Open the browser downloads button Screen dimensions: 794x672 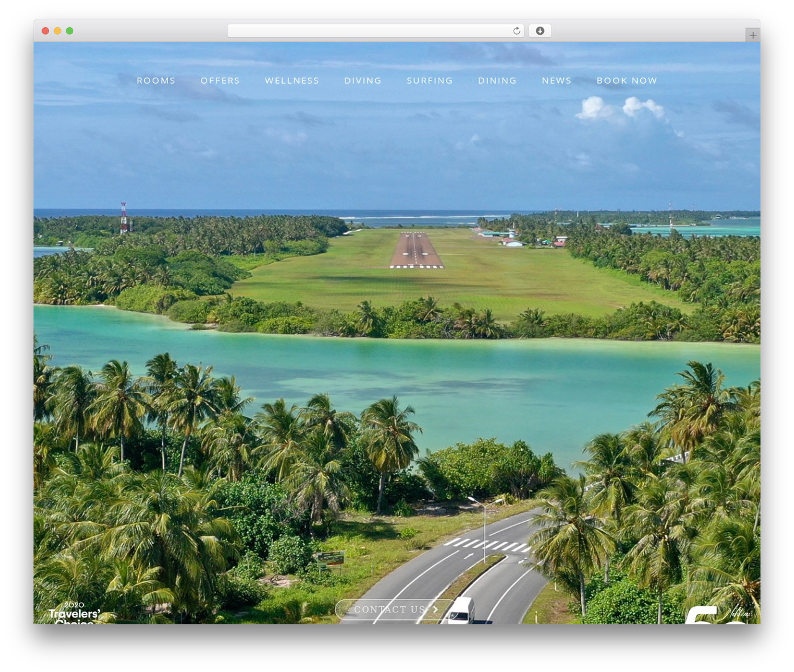(540, 31)
